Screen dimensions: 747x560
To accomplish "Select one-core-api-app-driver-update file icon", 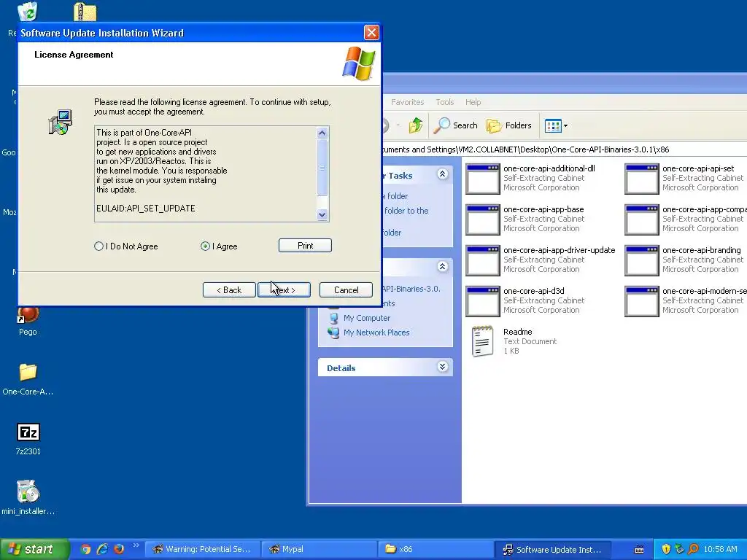I will pyautogui.click(x=483, y=260).
